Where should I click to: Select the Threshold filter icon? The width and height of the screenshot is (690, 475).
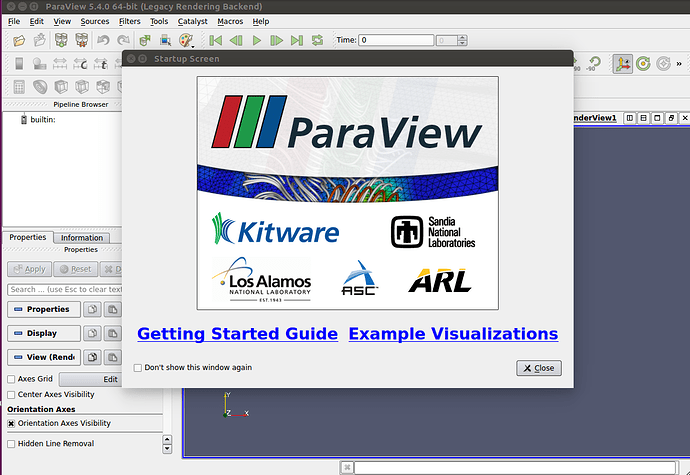tap(103, 87)
